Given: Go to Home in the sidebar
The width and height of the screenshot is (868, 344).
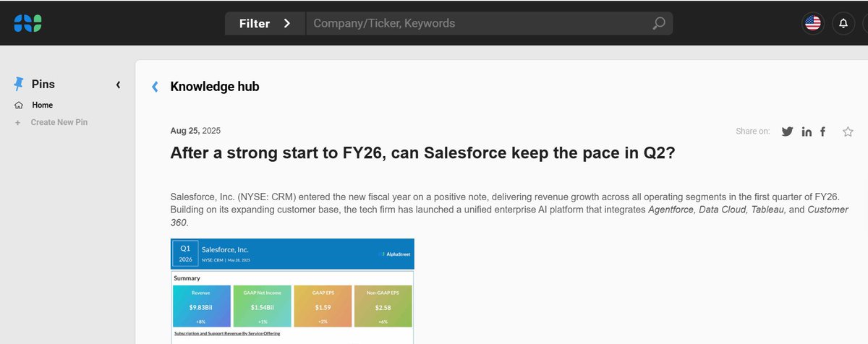Looking at the screenshot, I should [x=42, y=106].
